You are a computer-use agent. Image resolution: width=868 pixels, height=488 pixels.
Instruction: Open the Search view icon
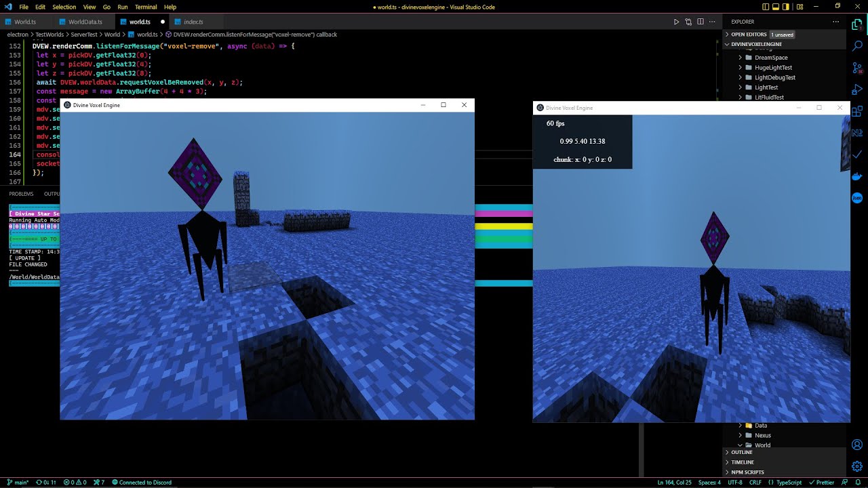(856, 46)
